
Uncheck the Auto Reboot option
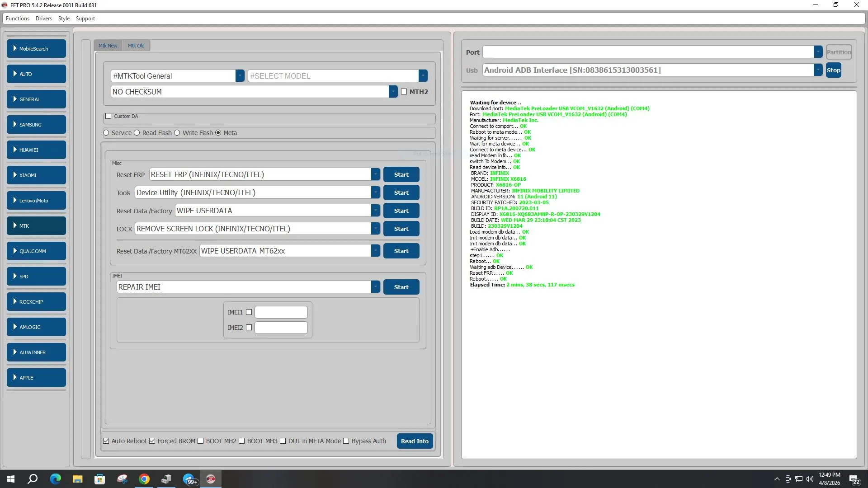(106, 441)
